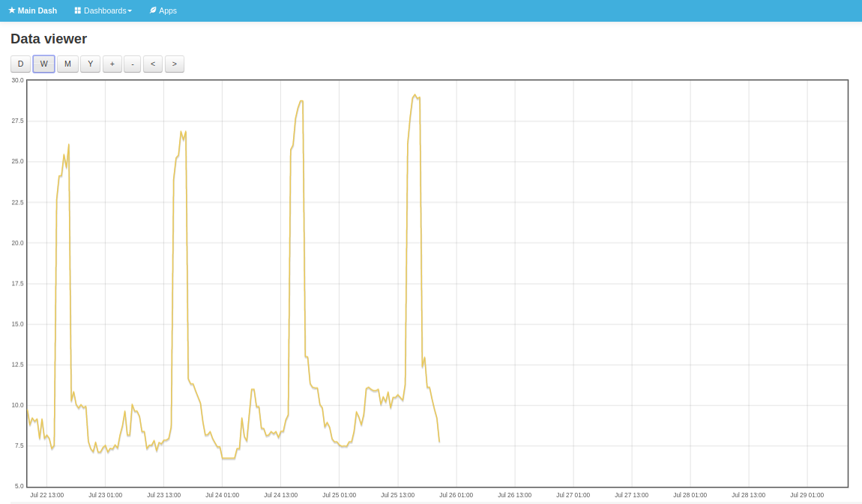Click the 12.5 y-axis label

(17, 365)
